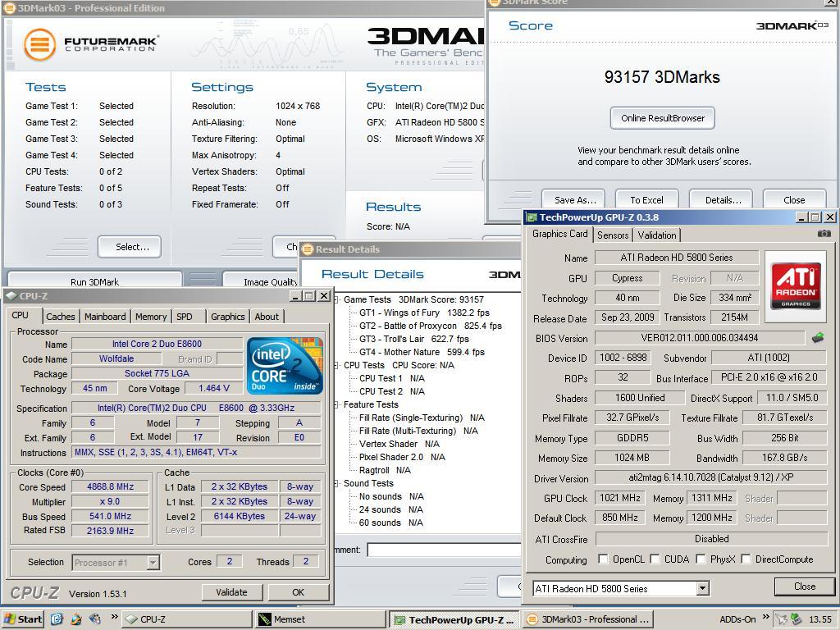Image resolution: width=840 pixels, height=630 pixels.
Task: Switch to the Caches tab in CPU-Z
Action: (x=61, y=317)
